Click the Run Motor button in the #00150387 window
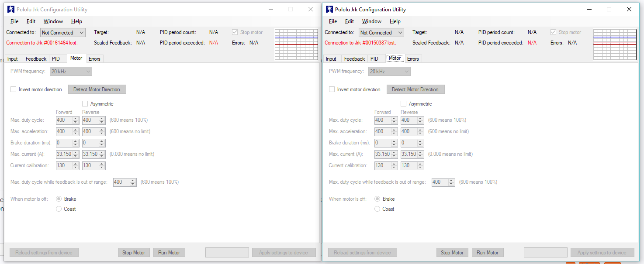Viewport: 644px width, 264px height. (488, 253)
